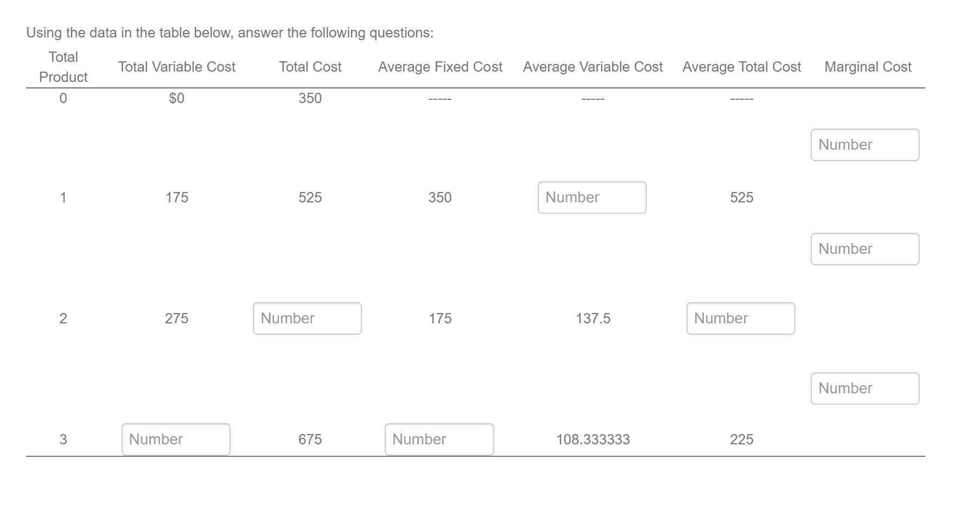Click the Marginal Cost input between products 2 and 3
The height and width of the screenshot is (510, 980).
click(x=864, y=388)
